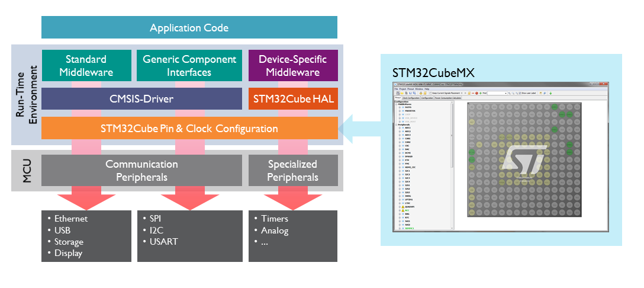Click the red circle toolbar icon
This screenshot has width=644, height=288.
click(x=477, y=93)
